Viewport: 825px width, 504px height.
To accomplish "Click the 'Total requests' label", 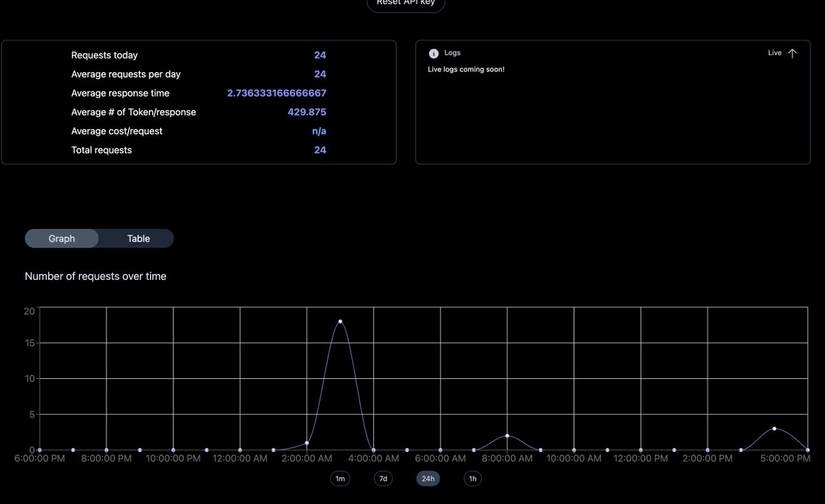I will click(x=102, y=150).
